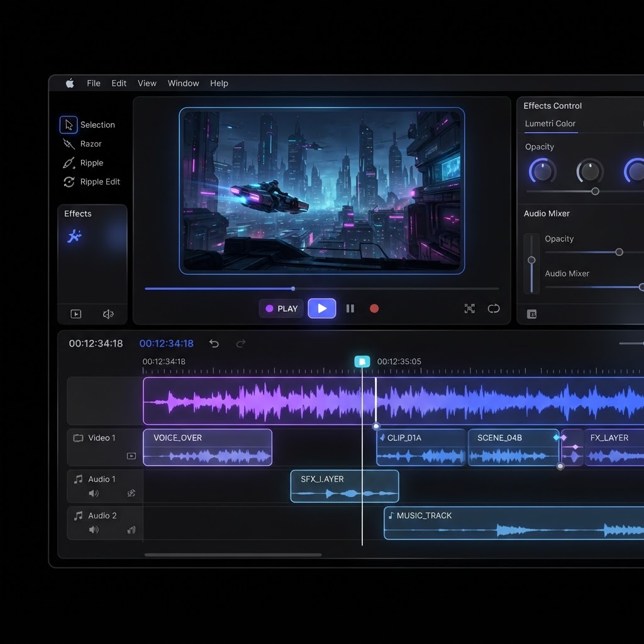Screen dimensions: 644x644
Task: Start recording with the red button
Action: tap(374, 308)
